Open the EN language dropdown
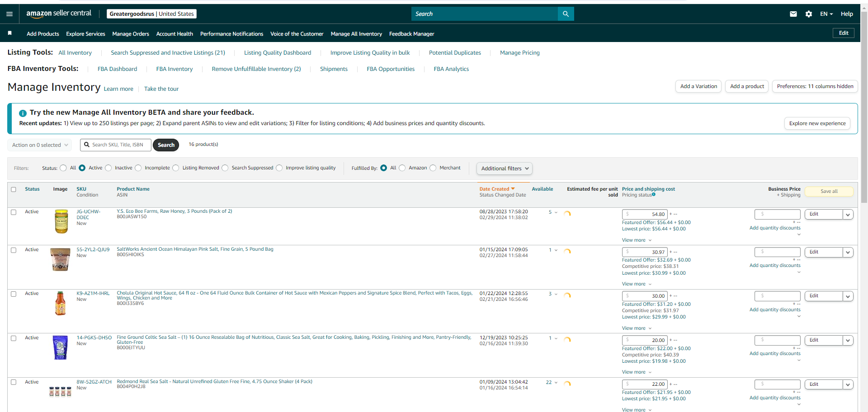This screenshot has width=868, height=412. pos(826,14)
